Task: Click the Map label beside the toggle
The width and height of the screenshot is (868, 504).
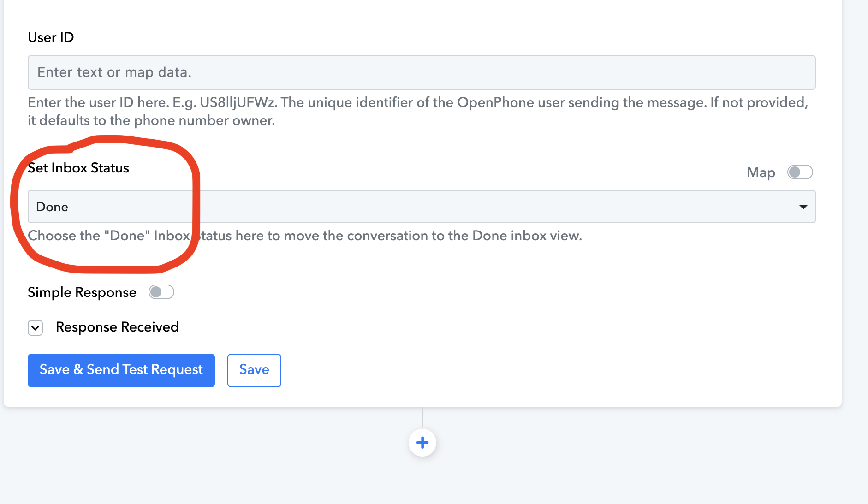Action: [x=761, y=172]
